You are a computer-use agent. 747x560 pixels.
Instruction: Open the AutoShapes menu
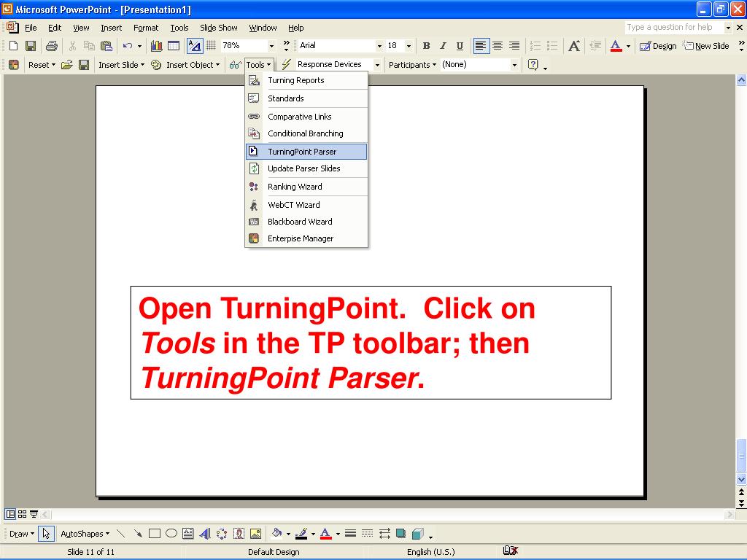tap(85, 534)
